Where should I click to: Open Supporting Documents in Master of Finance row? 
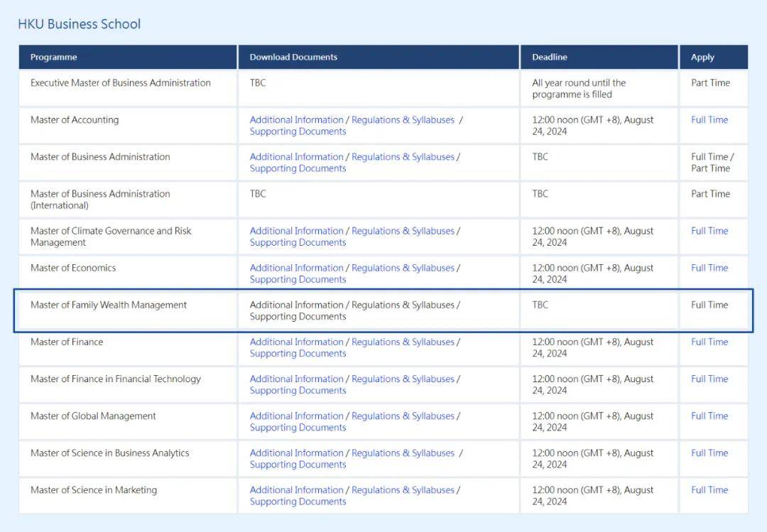298,354
